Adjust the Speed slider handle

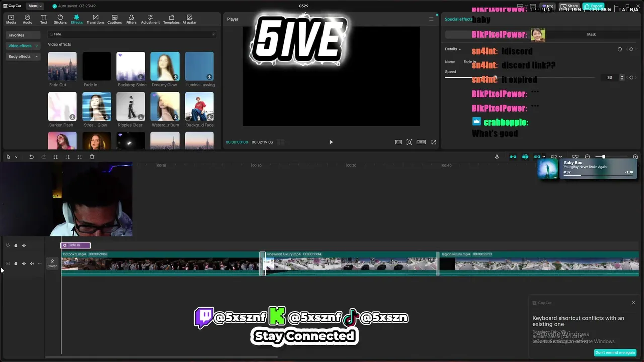click(x=495, y=78)
